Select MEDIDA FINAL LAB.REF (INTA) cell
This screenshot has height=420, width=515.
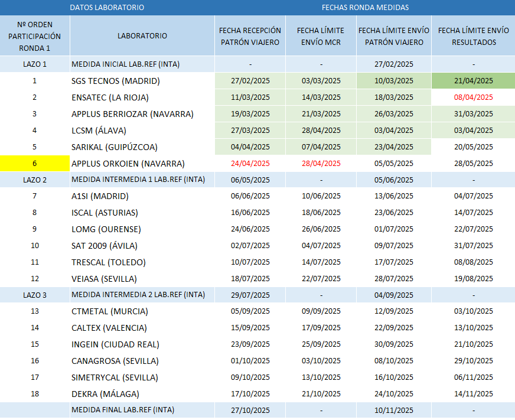pyautogui.click(x=142, y=410)
